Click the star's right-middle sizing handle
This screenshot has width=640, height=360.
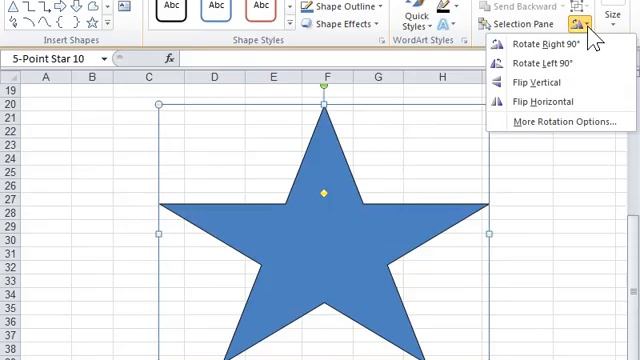pyautogui.click(x=489, y=234)
